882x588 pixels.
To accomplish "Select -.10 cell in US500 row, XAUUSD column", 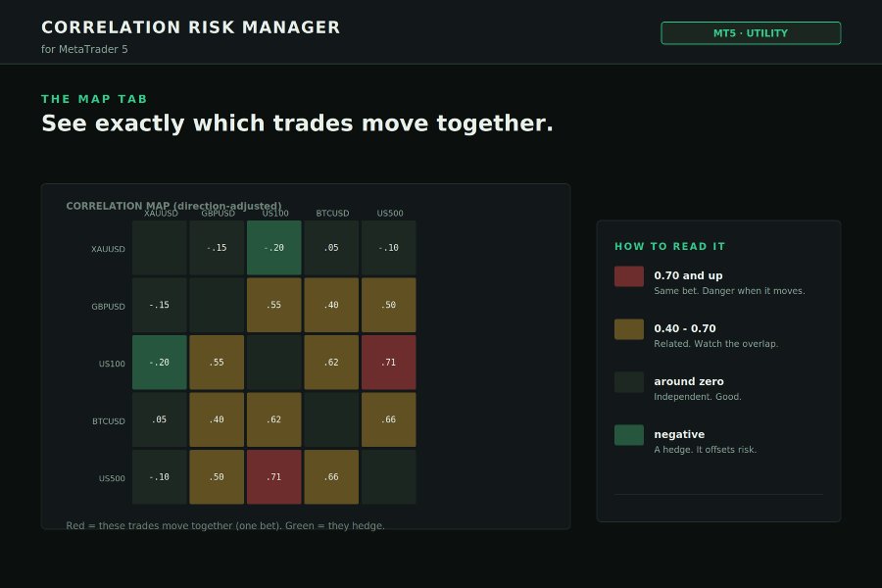I will (159, 477).
